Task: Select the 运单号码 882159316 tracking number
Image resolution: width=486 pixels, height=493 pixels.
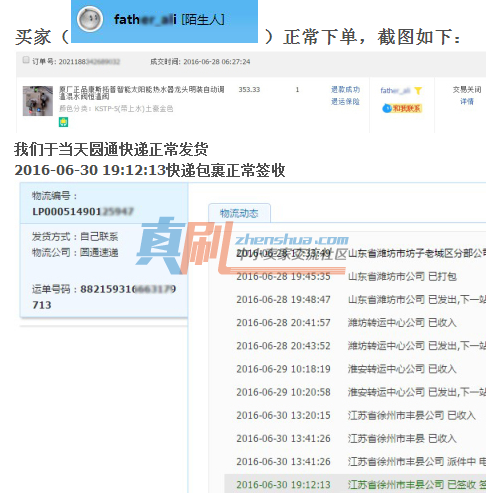Action: tap(104, 297)
